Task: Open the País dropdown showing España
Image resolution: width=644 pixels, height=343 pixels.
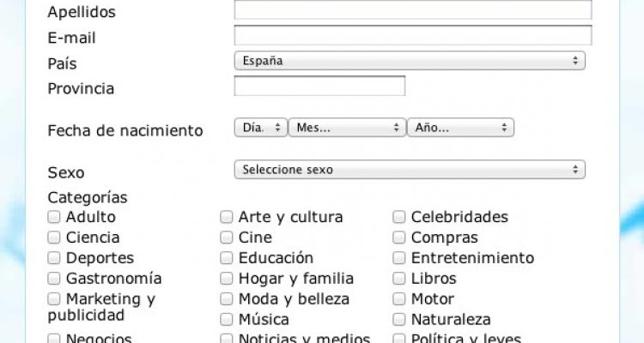Action: pos(410,61)
